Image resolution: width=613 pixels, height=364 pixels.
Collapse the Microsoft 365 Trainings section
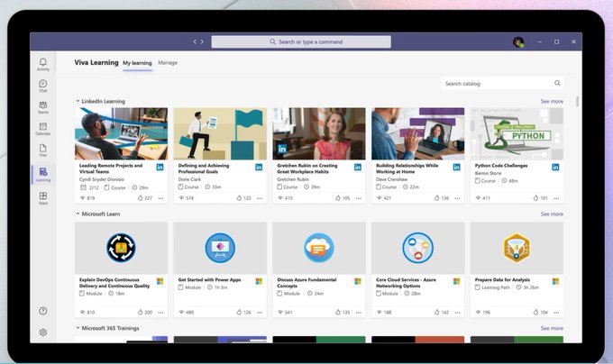pyautogui.click(x=78, y=328)
